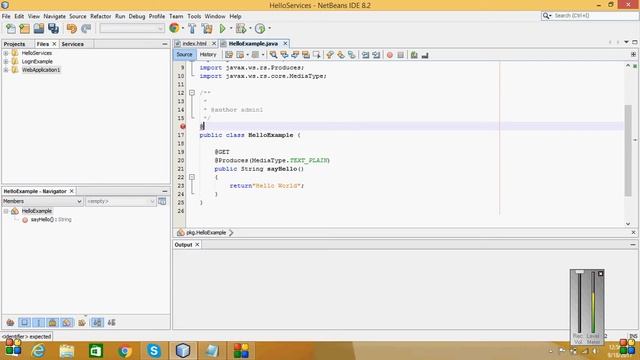This screenshot has height=360, width=640.
Task: Click the History view button
Action: pyautogui.click(x=208, y=55)
